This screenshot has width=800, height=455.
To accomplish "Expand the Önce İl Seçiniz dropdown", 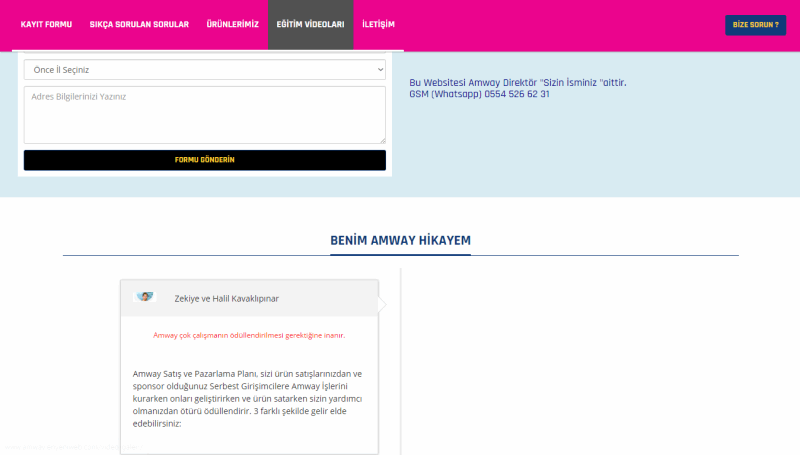I will point(205,70).
